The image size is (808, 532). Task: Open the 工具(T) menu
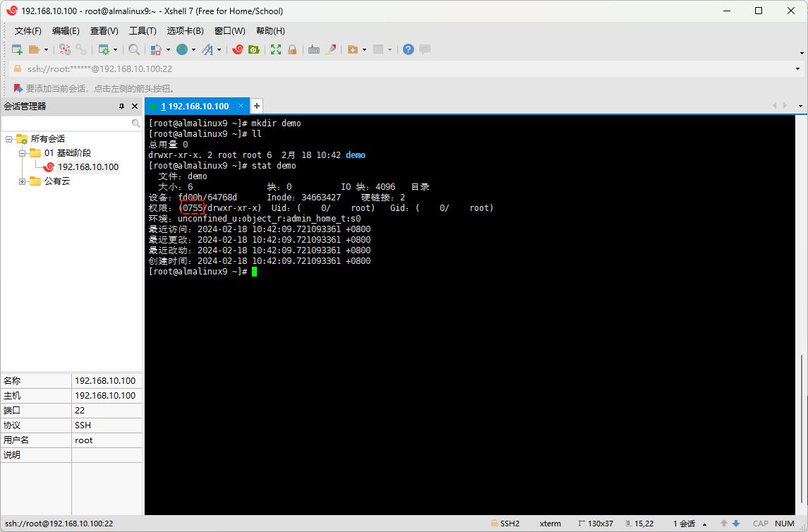143,31
